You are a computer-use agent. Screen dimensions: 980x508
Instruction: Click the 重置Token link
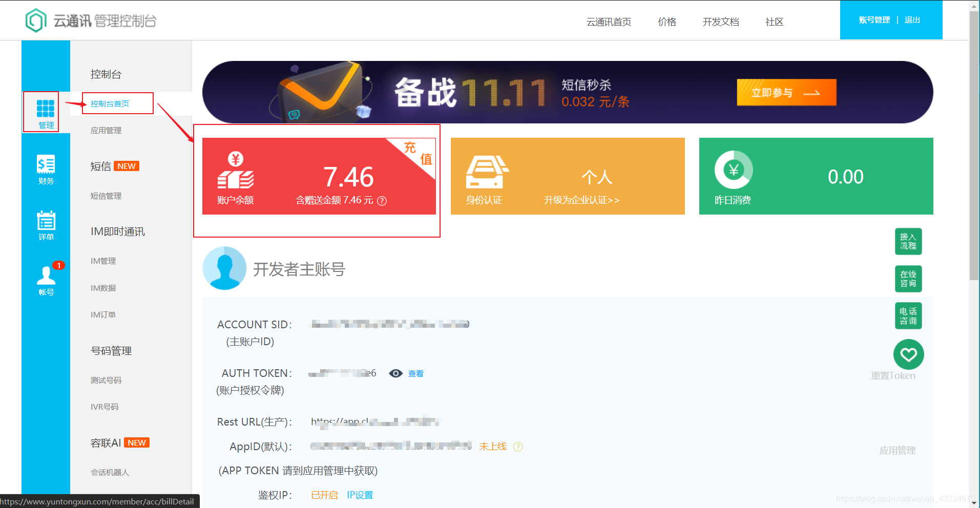[893, 375]
